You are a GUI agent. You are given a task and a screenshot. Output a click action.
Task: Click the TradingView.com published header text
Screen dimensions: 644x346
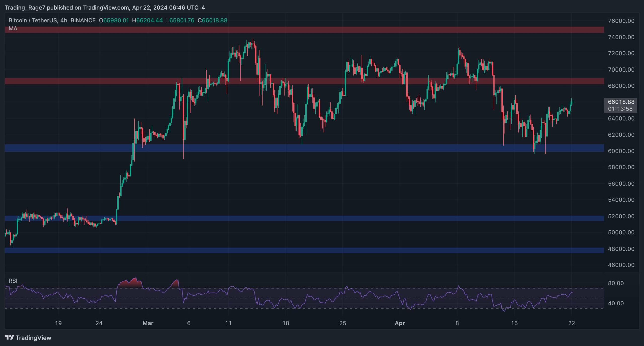105,8
